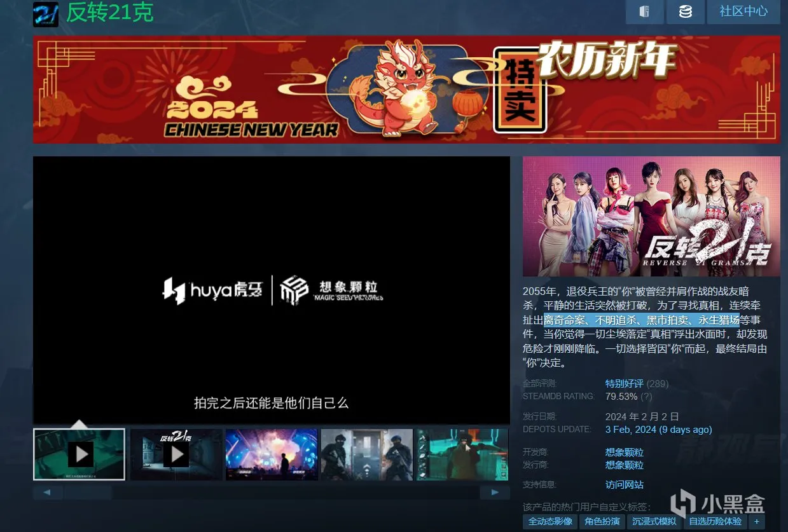The width and height of the screenshot is (788, 532).
Task: Click the thumbnail strip scrollbar handle
Action: [88, 493]
